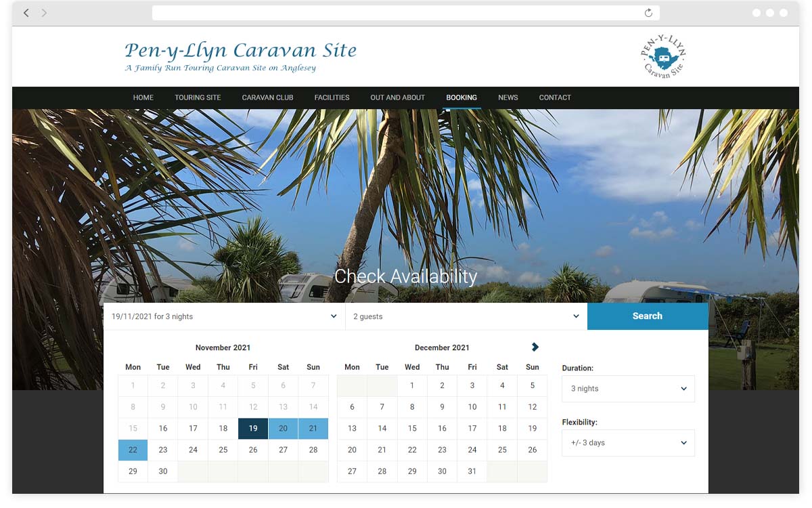This screenshot has height=508, width=812.
Task: Select 4 December in the calendar
Action: pos(502,386)
